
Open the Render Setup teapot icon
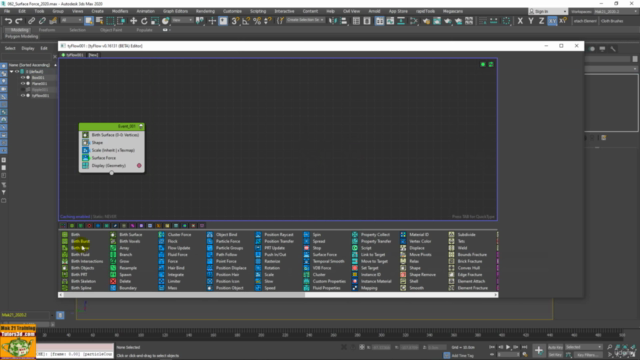426,21
